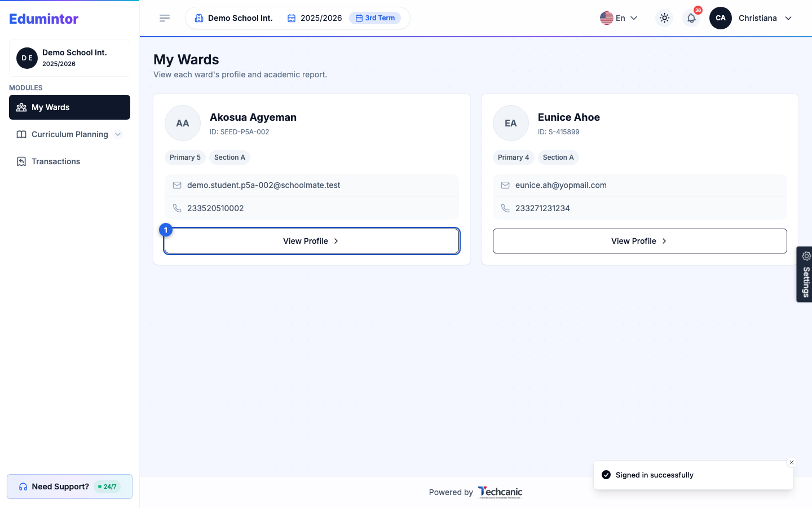Click the EA avatar for Eunice Ahoe
812x508 pixels.
(x=511, y=123)
